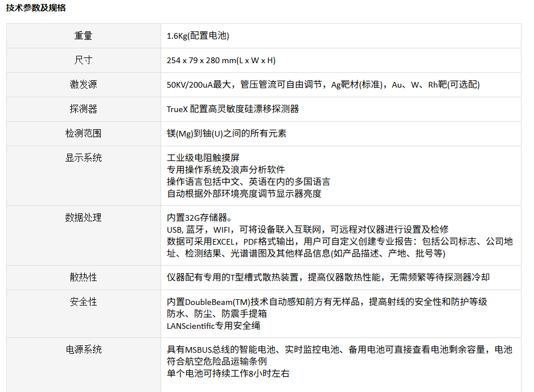Click the 镁(Mg)到铀(U)之间的所有元素 text
534x392 pixels.
[227, 134]
